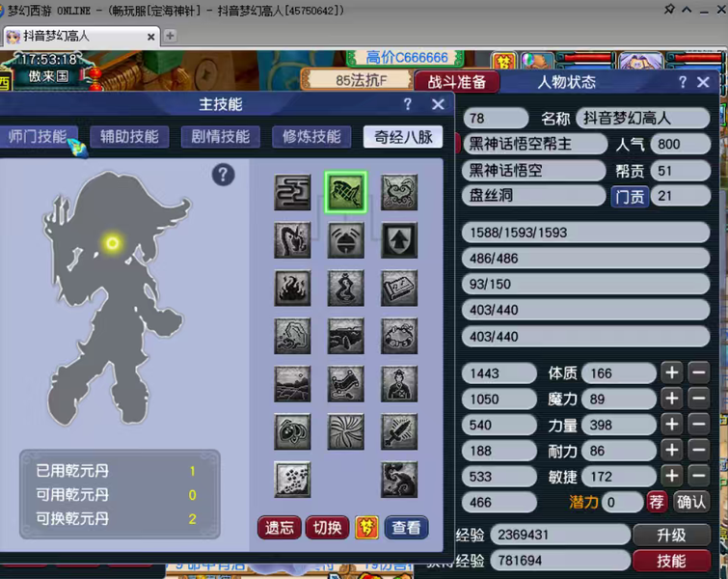Open new tab with plus button
Image resolution: width=728 pixels, height=579 pixels.
[170, 36]
